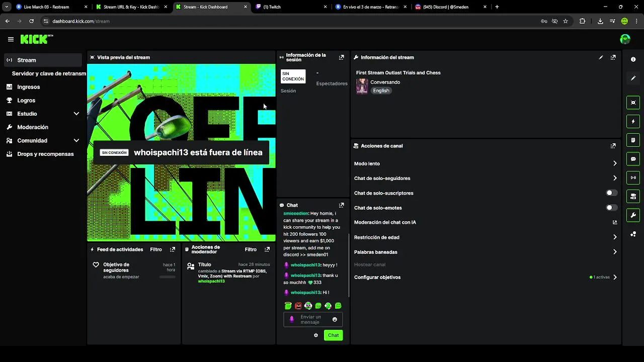Viewport: 644px width, 362px height.
Task: Reload the page
Action: 31,21
